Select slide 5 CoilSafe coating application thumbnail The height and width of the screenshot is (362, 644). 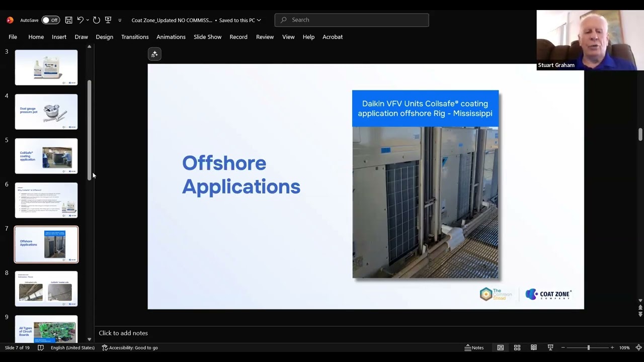46,156
